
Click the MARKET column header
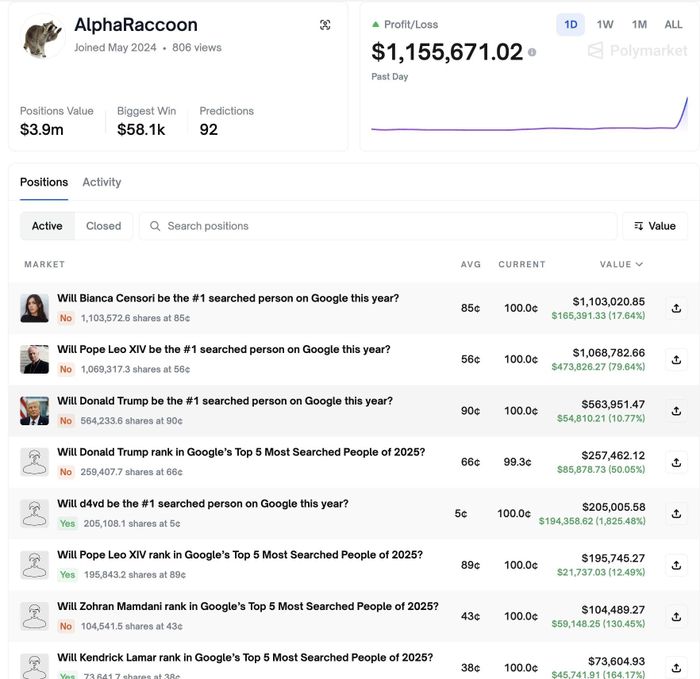click(45, 264)
